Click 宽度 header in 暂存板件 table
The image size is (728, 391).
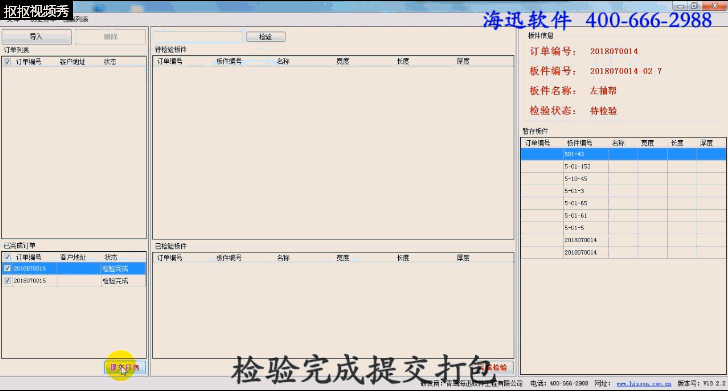647,143
